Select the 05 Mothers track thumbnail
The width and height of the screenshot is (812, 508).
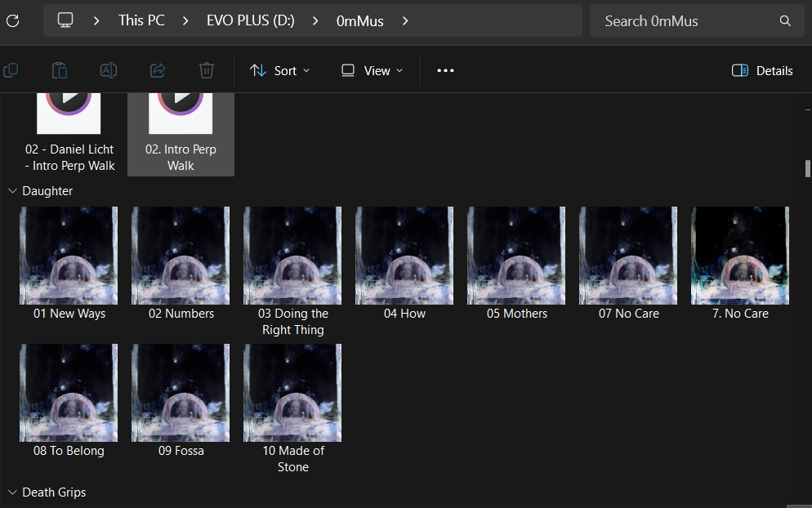tap(516, 256)
